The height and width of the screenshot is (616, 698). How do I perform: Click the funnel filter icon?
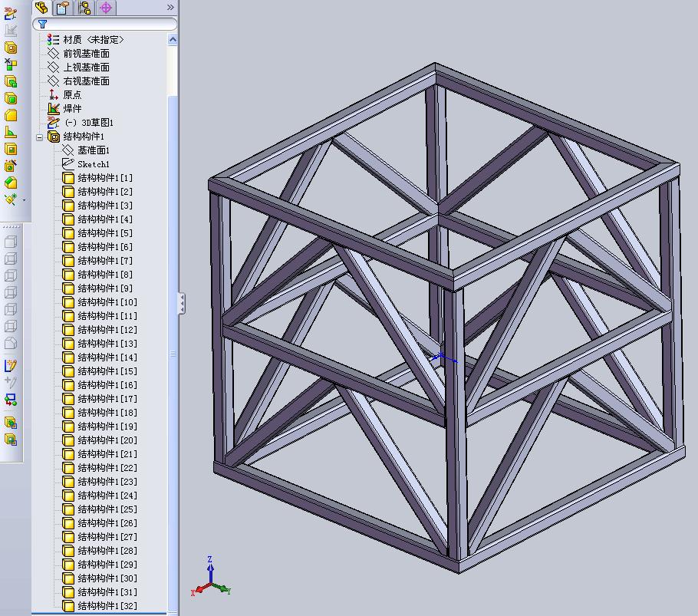point(43,24)
